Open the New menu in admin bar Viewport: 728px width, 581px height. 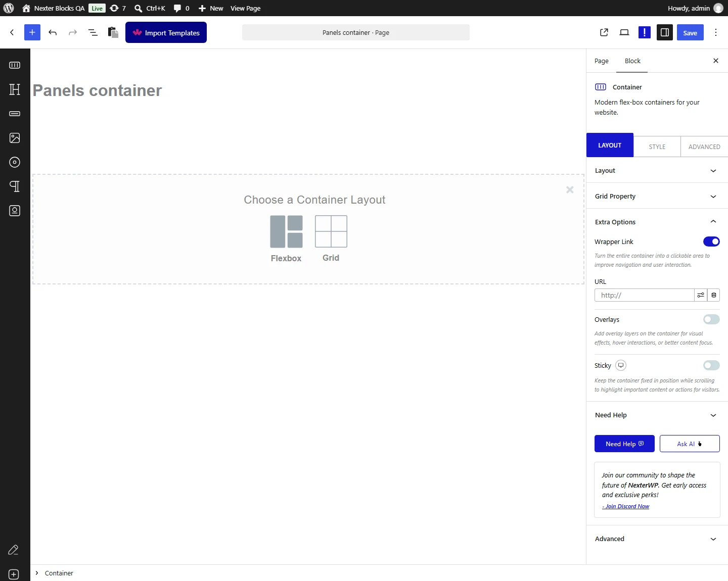click(211, 8)
